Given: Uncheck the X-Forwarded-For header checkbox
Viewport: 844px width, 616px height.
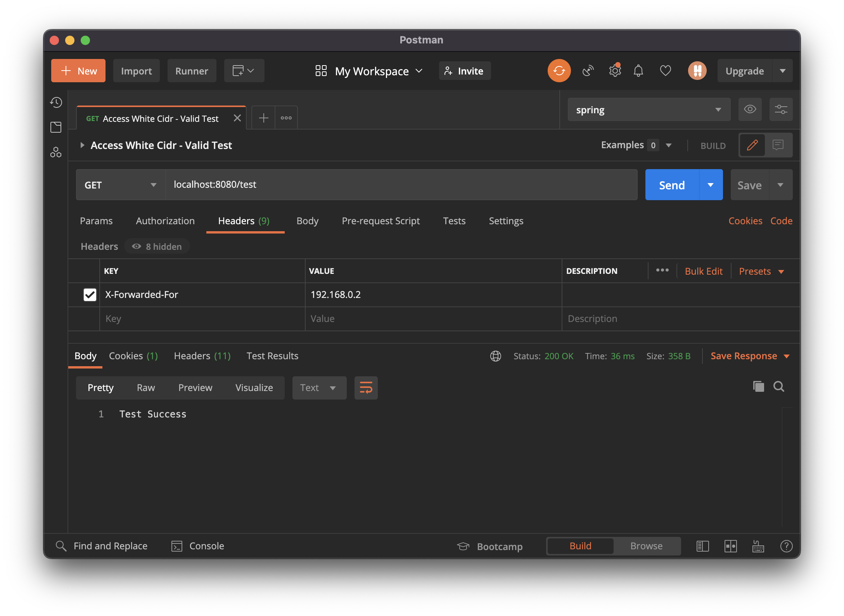Looking at the screenshot, I should tap(90, 295).
